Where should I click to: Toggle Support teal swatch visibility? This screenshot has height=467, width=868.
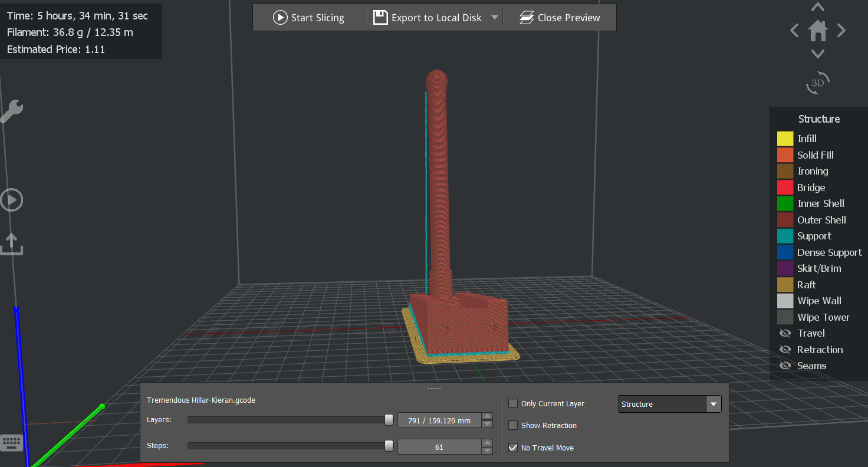[785, 236]
